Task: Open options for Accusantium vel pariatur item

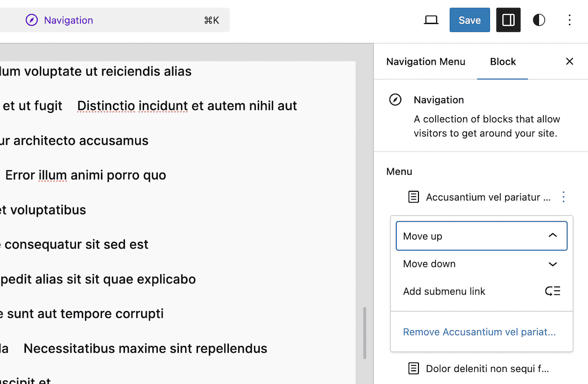Action: (563, 197)
